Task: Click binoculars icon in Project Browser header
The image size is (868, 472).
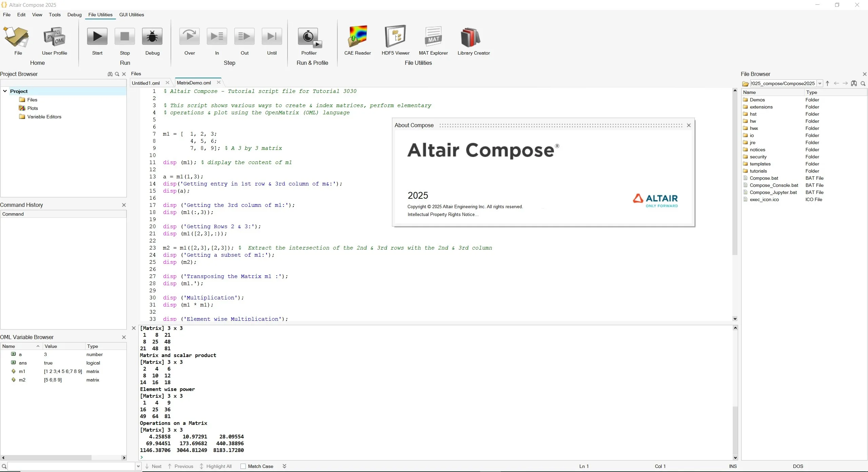Action: [110, 74]
